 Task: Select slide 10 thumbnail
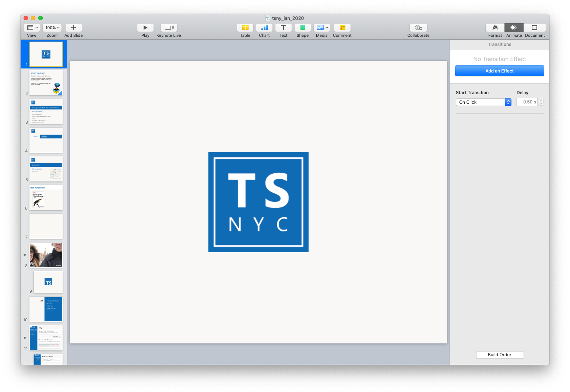pos(46,310)
